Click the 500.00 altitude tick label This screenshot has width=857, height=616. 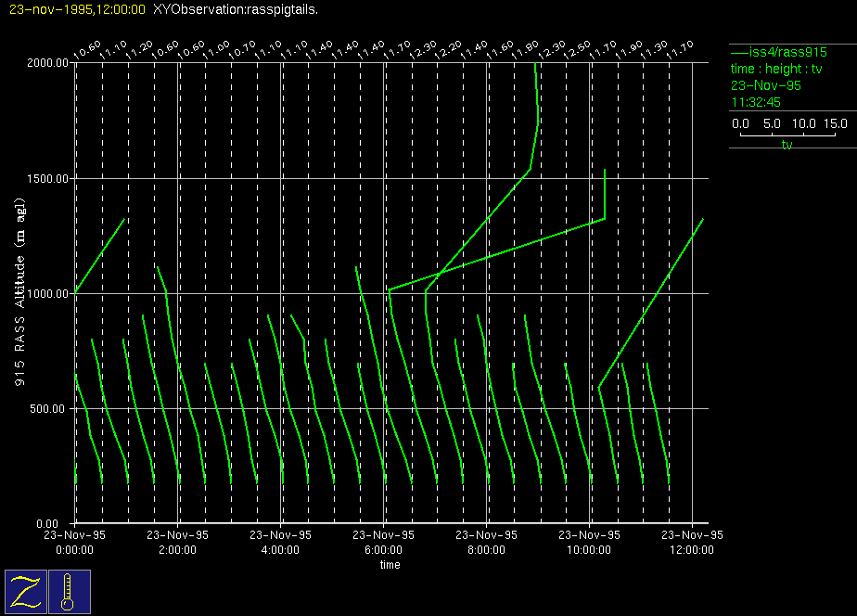point(49,408)
